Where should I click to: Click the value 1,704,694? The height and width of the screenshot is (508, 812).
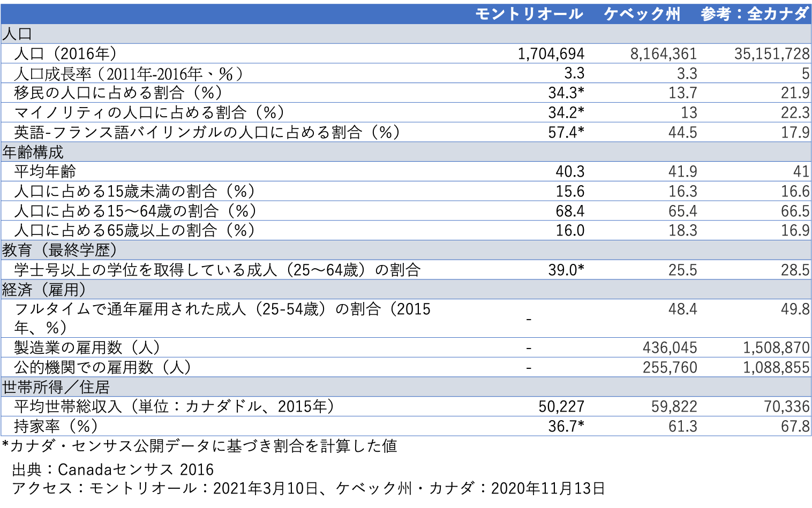coord(551,54)
